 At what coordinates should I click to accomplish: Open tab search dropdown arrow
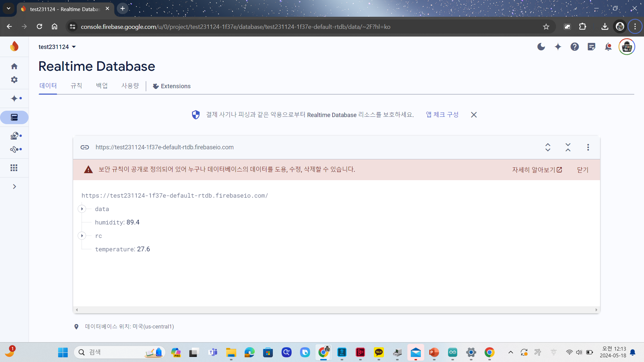tap(8, 9)
